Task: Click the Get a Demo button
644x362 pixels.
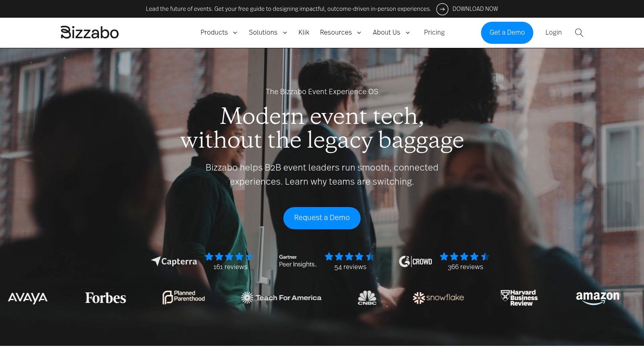Action: (x=507, y=33)
